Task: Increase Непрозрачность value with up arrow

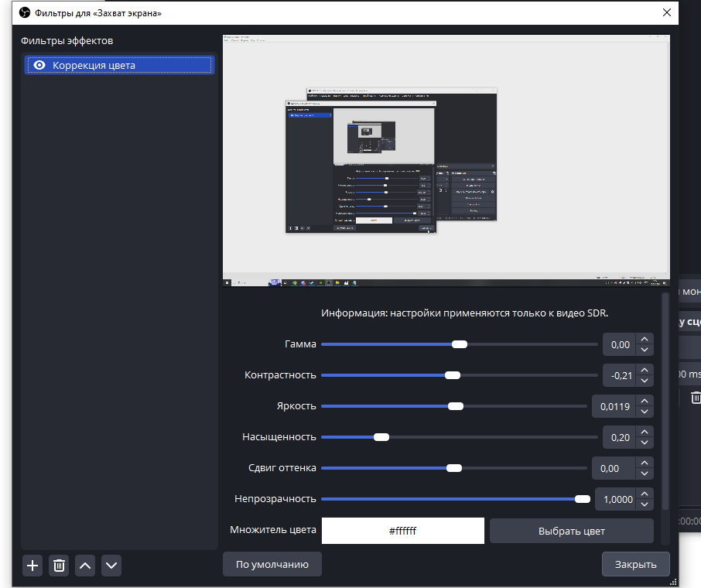Action: (x=645, y=494)
